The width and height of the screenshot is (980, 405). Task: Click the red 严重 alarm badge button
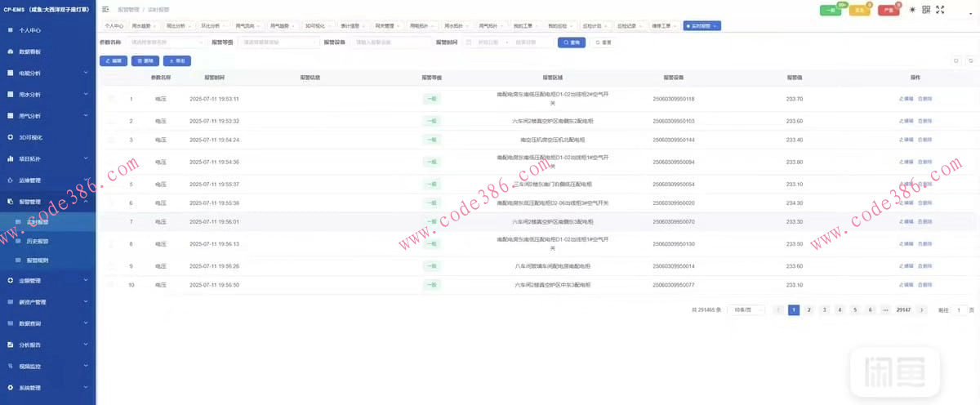pyautogui.click(x=888, y=11)
